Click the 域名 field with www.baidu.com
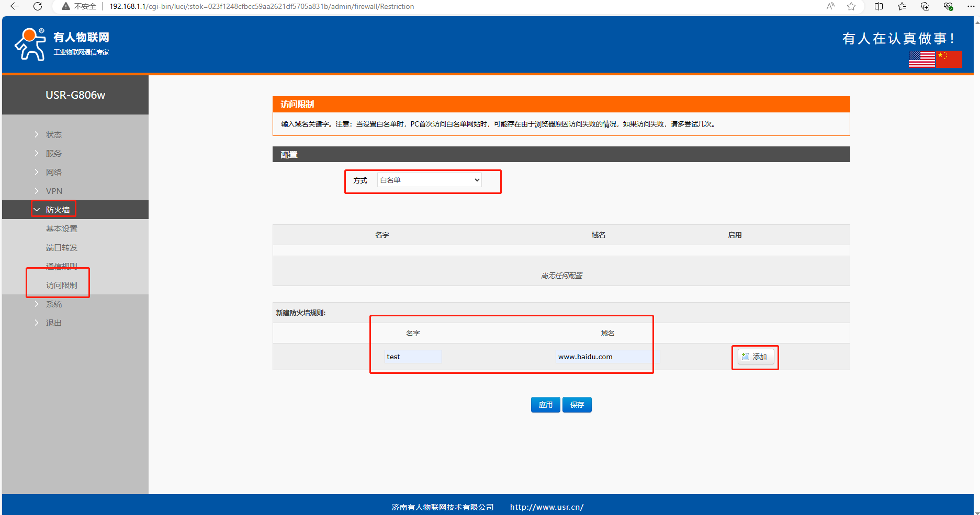The width and height of the screenshot is (980, 515). click(x=607, y=357)
